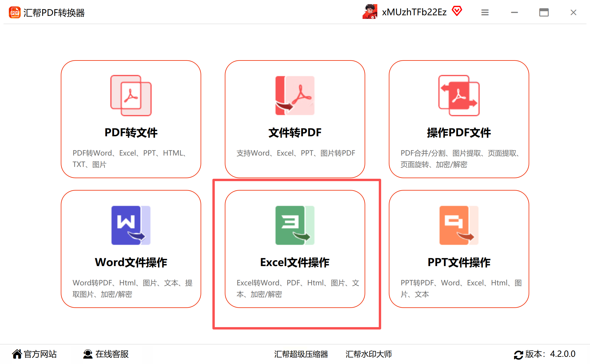Image resolution: width=590 pixels, height=364 pixels.
Task: Click the 操作PDF文件 arrows icon
Action: [459, 95]
